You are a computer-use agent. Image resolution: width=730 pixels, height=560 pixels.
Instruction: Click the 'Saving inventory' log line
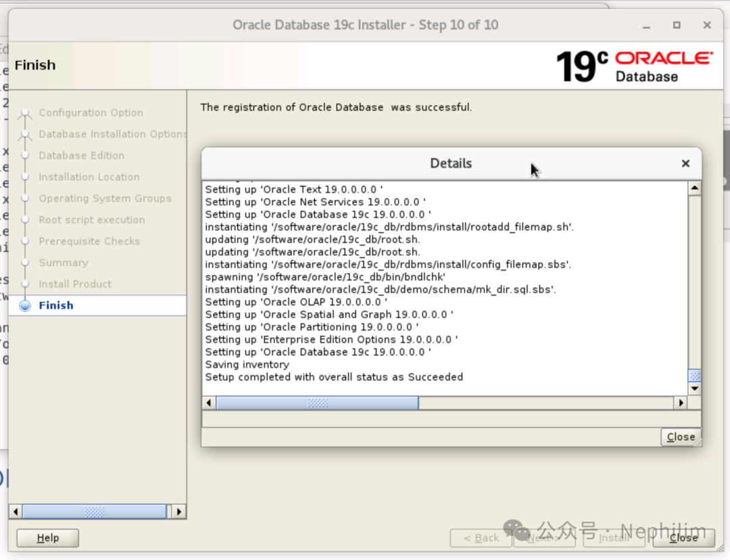[247, 364]
